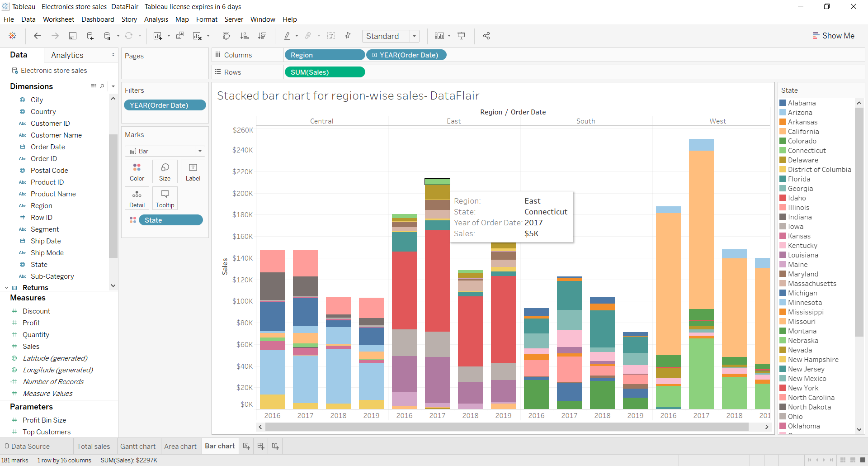Click the Arkansas color swatch in State legend

click(783, 122)
